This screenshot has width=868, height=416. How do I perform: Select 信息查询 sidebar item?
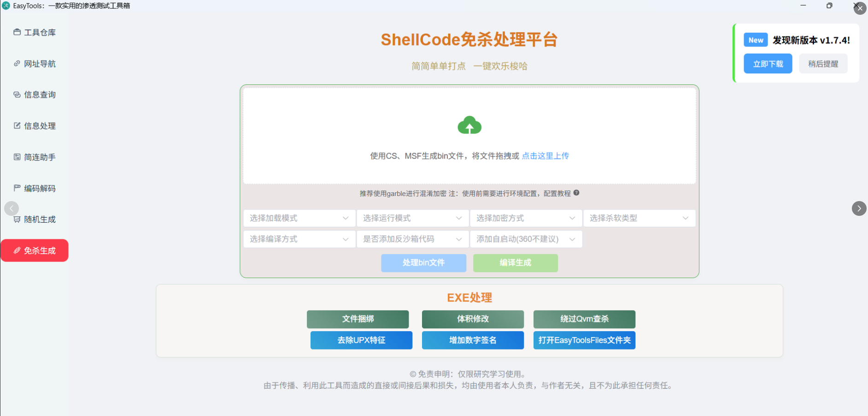35,95
